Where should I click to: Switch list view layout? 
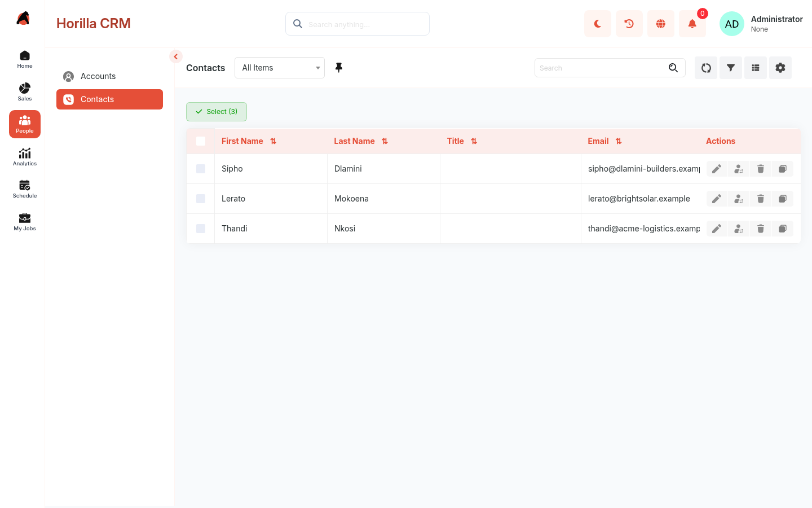click(756, 68)
